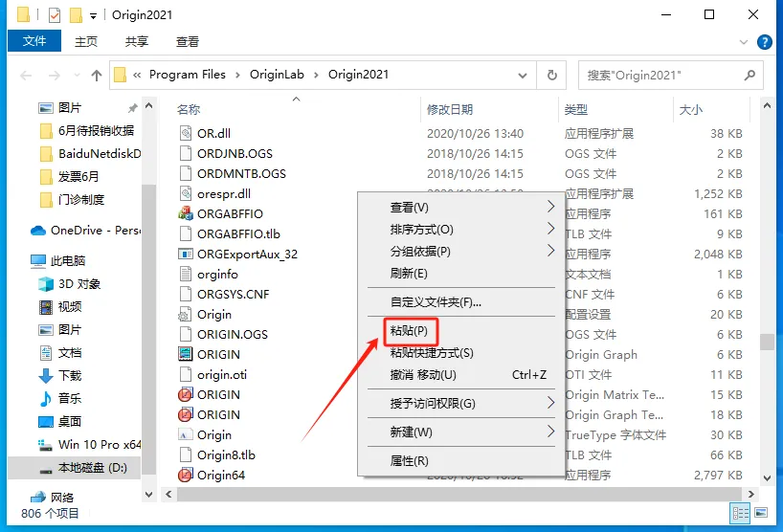
Task: Sort by the 名称 column header
Action: [x=297, y=109]
